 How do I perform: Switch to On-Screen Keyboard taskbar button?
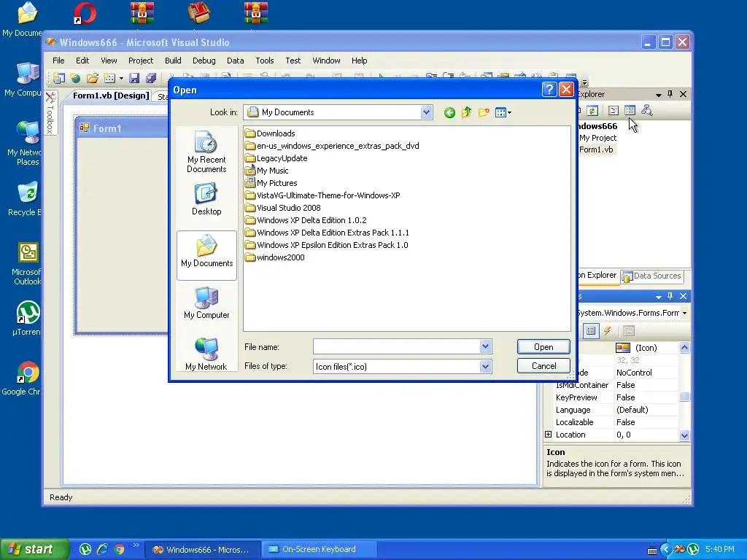point(319,549)
